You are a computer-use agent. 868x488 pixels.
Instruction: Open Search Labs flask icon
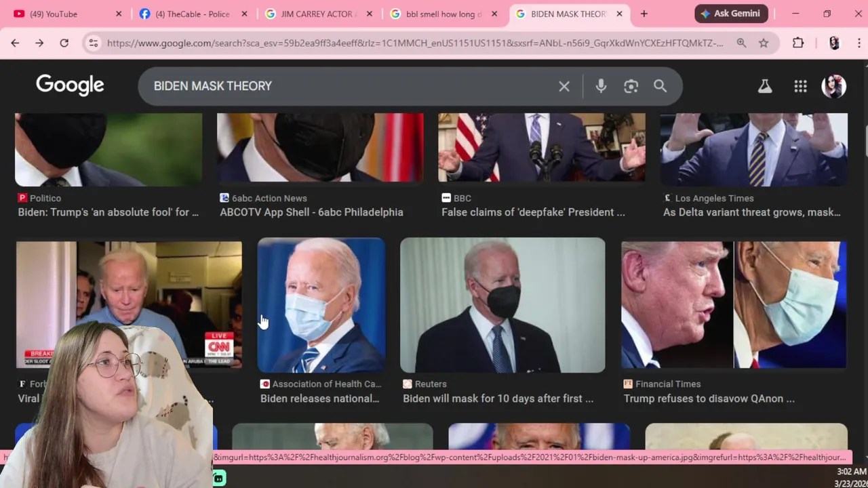pos(765,86)
